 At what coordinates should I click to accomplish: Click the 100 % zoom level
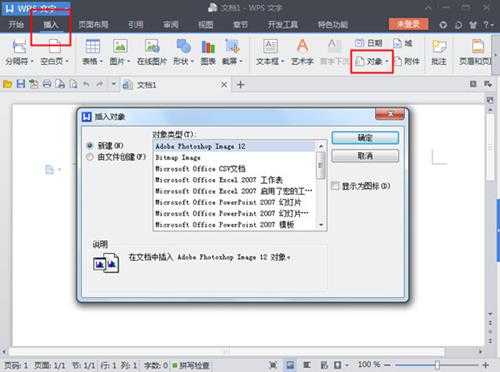click(x=369, y=364)
